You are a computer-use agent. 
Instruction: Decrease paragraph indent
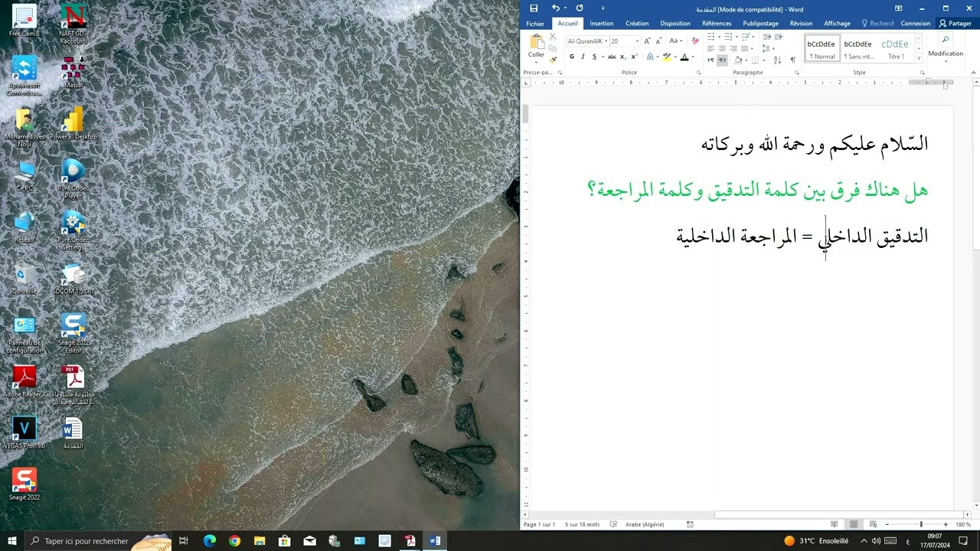coord(766,37)
